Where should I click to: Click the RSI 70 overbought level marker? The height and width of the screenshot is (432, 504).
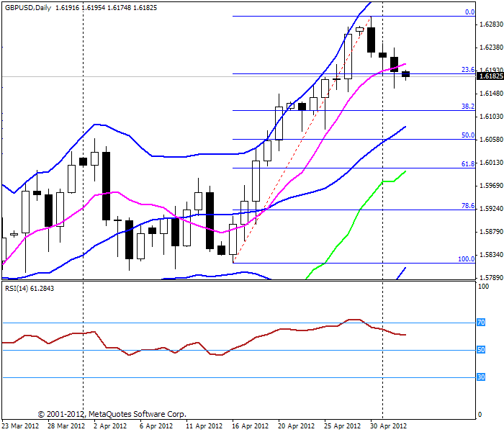(481, 323)
